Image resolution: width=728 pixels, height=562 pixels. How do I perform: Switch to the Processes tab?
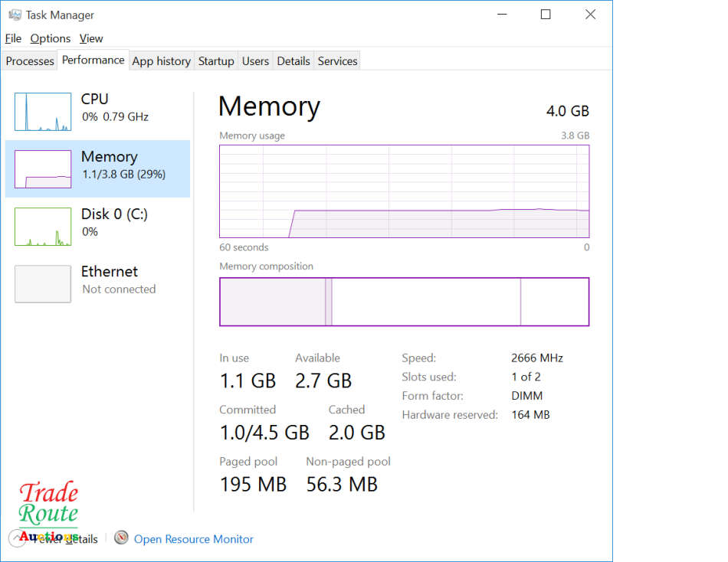click(30, 61)
